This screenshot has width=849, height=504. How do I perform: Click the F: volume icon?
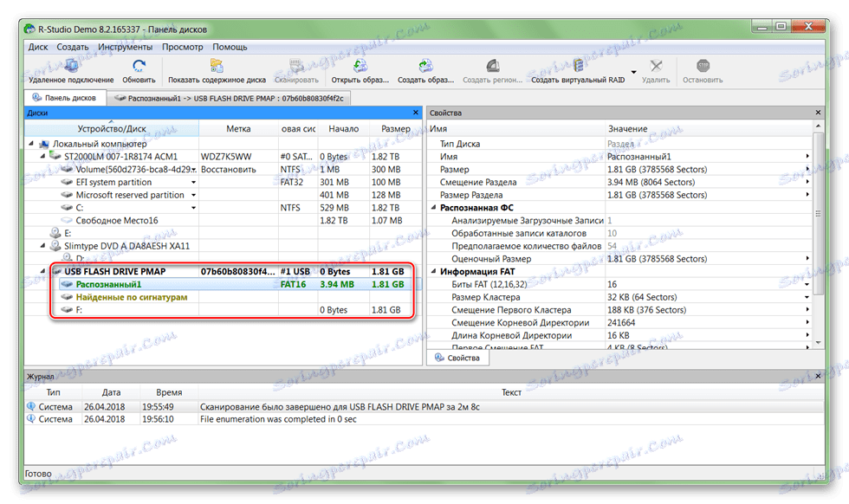(68, 310)
